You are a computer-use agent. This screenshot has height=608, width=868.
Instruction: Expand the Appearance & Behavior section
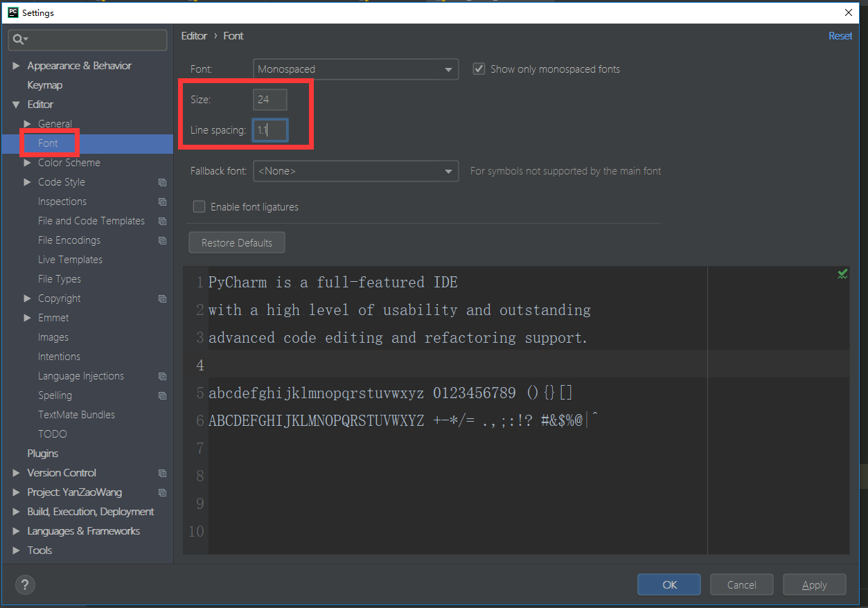[16, 65]
